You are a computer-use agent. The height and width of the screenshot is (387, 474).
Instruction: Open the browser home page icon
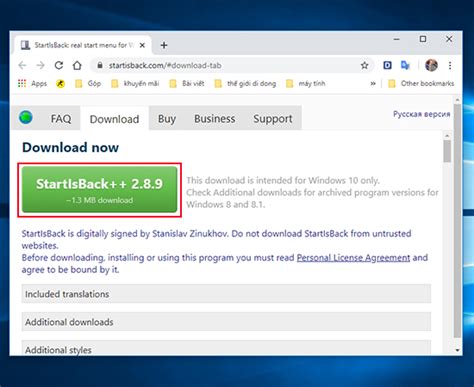click(x=77, y=65)
